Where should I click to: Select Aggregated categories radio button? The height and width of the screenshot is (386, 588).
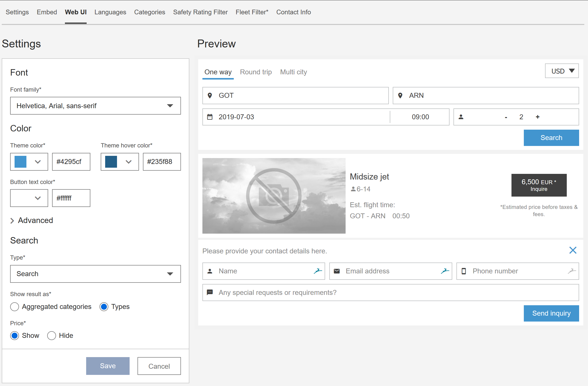point(15,307)
